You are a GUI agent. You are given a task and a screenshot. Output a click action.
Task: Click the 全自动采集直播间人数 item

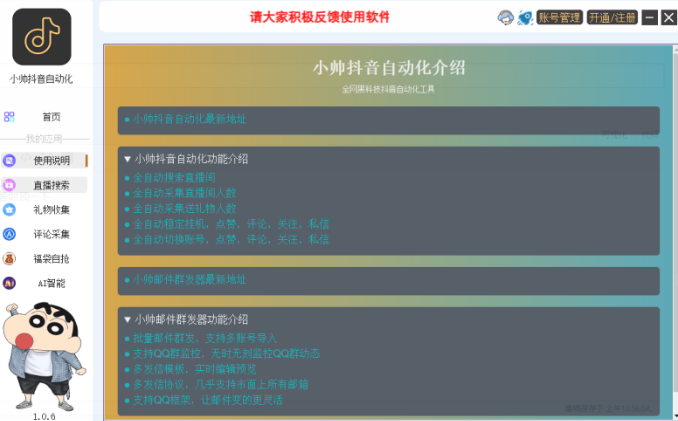coord(184,193)
